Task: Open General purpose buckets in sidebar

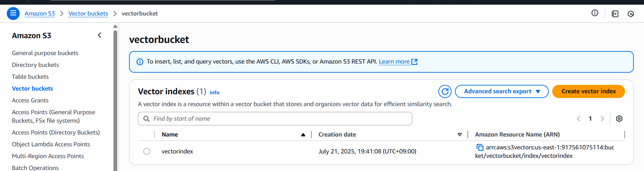Action: [45, 53]
